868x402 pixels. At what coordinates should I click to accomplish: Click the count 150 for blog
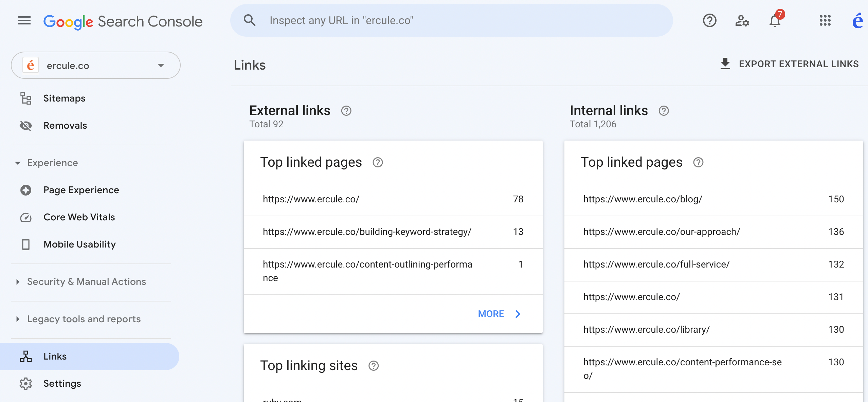[836, 199]
